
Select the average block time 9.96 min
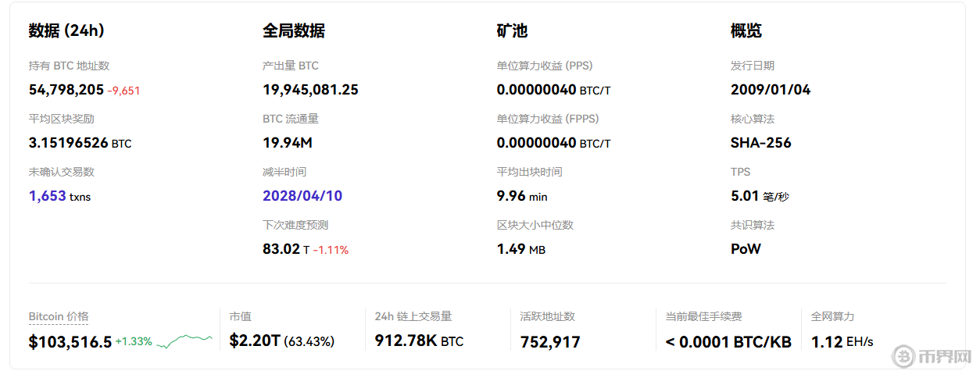click(x=522, y=196)
